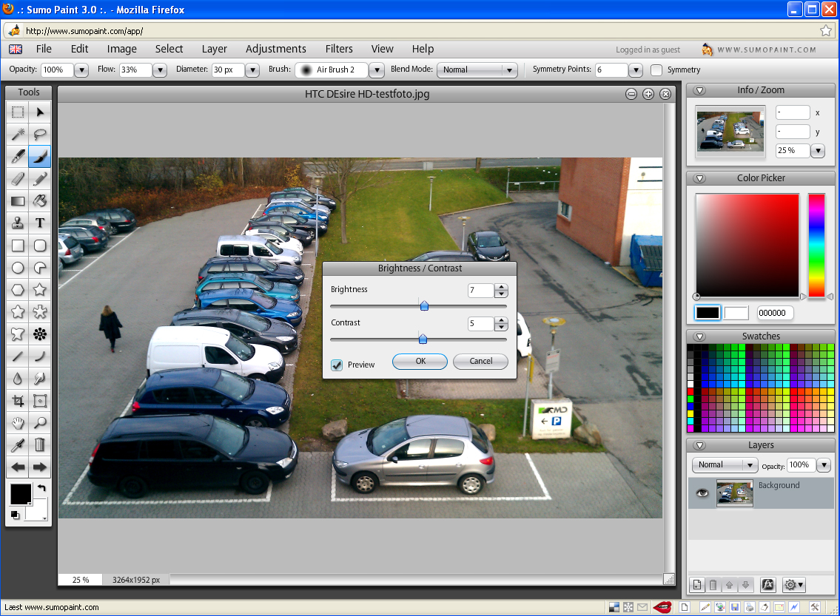
Task: Click OK in Brightness / Contrast dialog
Action: [420, 362]
